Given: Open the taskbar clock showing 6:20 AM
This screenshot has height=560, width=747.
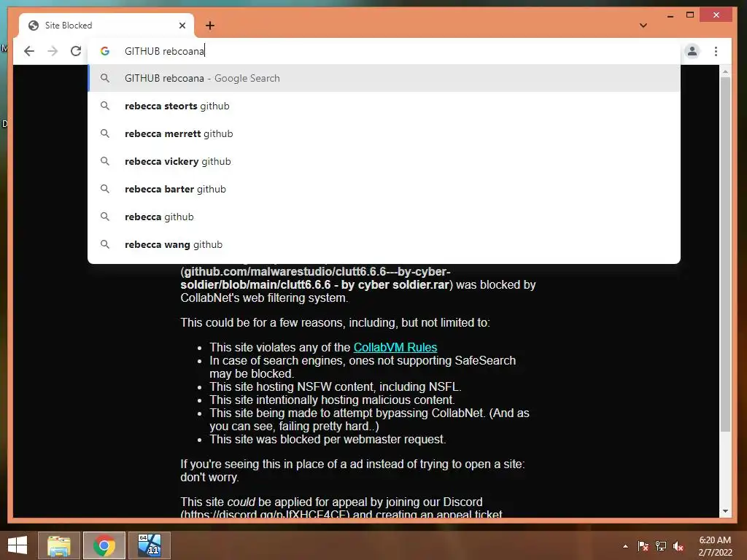Looking at the screenshot, I should (x=715, y=546).
